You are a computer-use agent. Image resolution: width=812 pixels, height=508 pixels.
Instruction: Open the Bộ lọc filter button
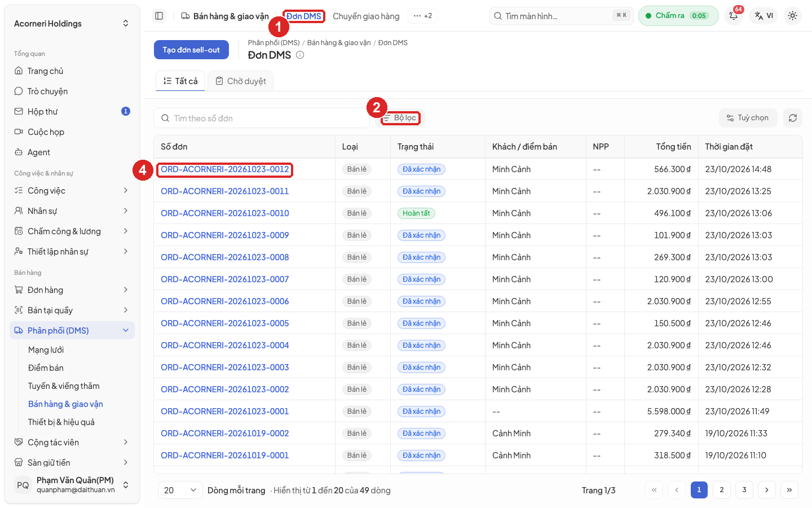400,118
